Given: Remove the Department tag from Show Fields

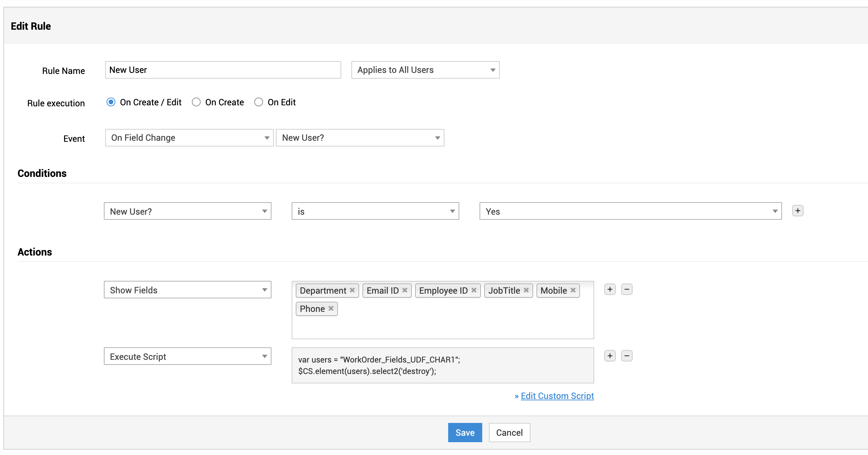Looking at the screenshot, I should coord(352,290).
